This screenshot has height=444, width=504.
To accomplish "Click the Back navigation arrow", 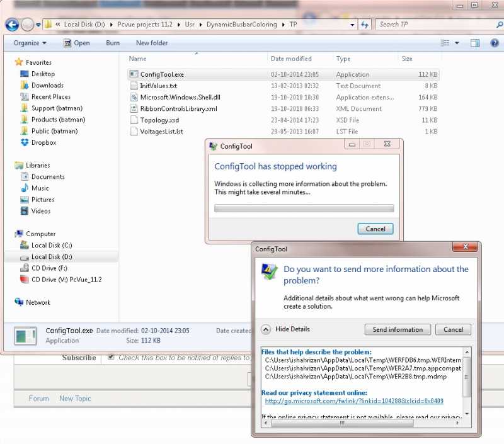I will coord(12,25).
